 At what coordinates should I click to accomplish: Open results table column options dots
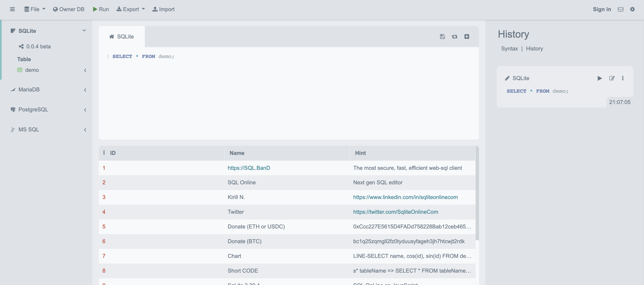tap(104, 153)
